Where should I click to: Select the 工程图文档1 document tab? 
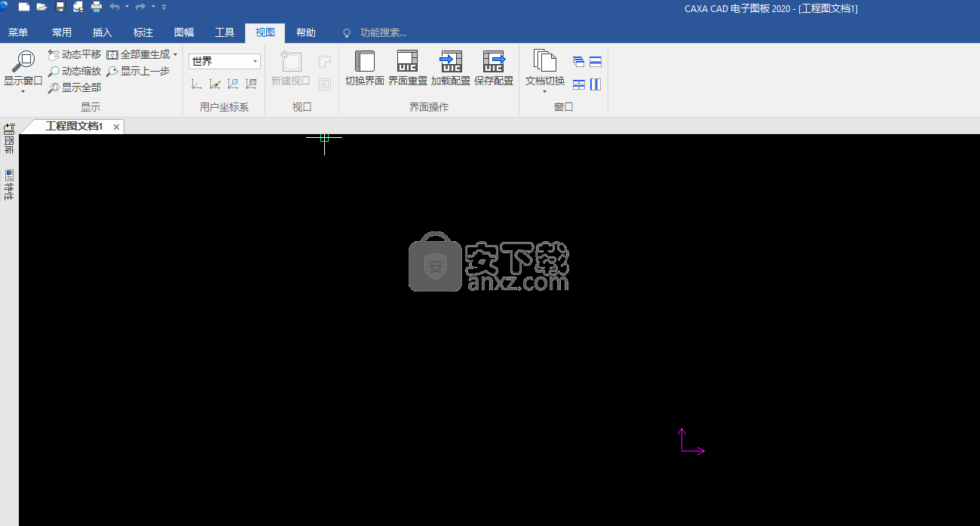tap(74, 127)
